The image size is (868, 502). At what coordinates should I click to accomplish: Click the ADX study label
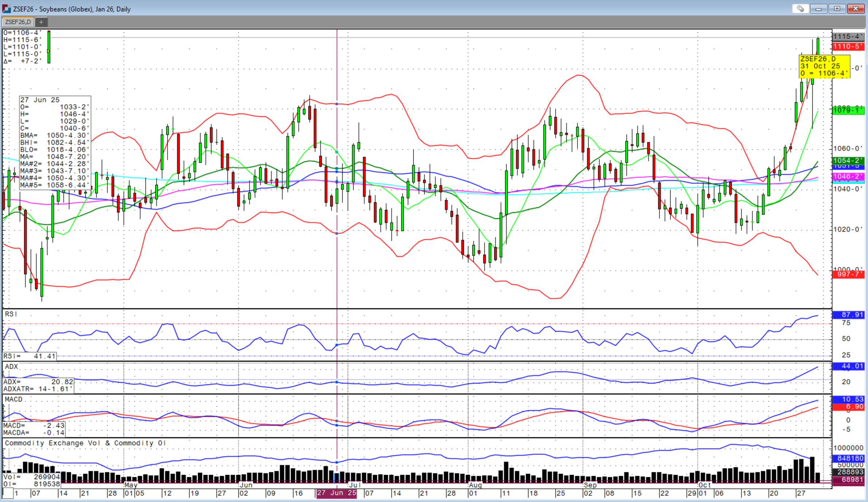pyautogui.click(x=11, y=366)
